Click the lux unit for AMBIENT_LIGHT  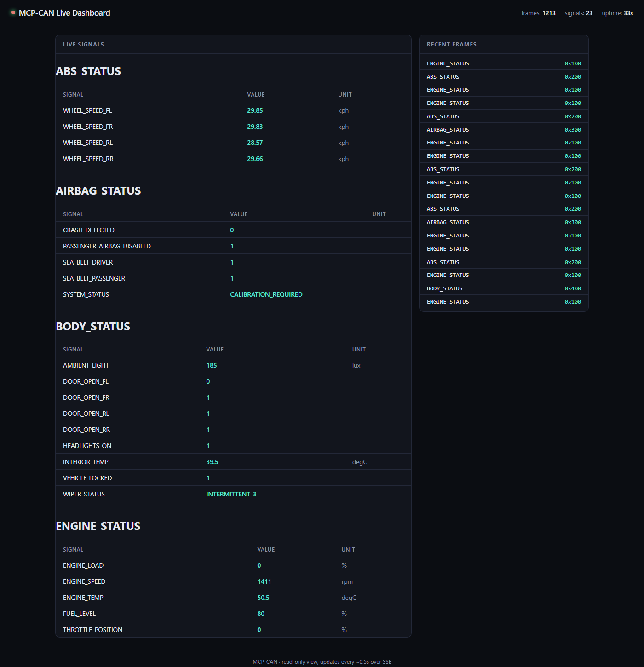click(356, 365)
